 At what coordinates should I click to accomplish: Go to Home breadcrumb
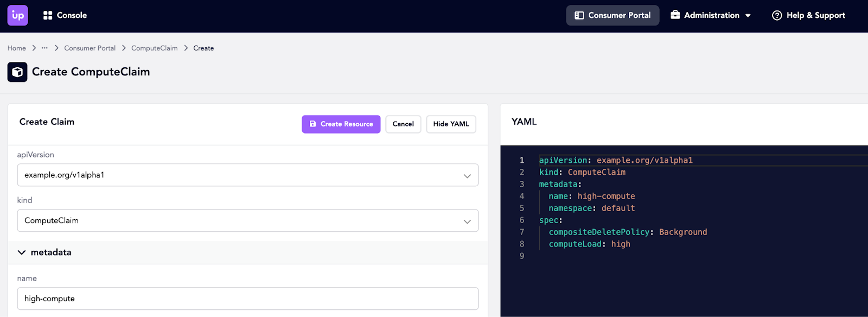tap(17, 48)
